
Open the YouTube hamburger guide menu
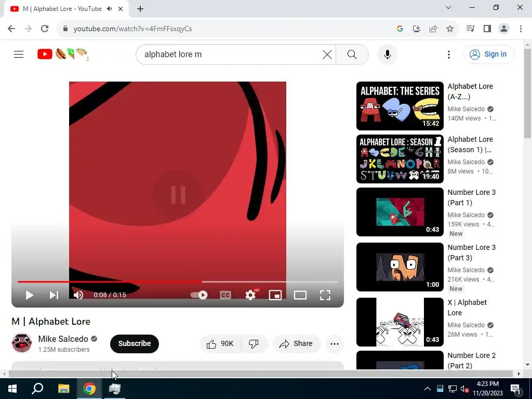[x=19, y=54]
